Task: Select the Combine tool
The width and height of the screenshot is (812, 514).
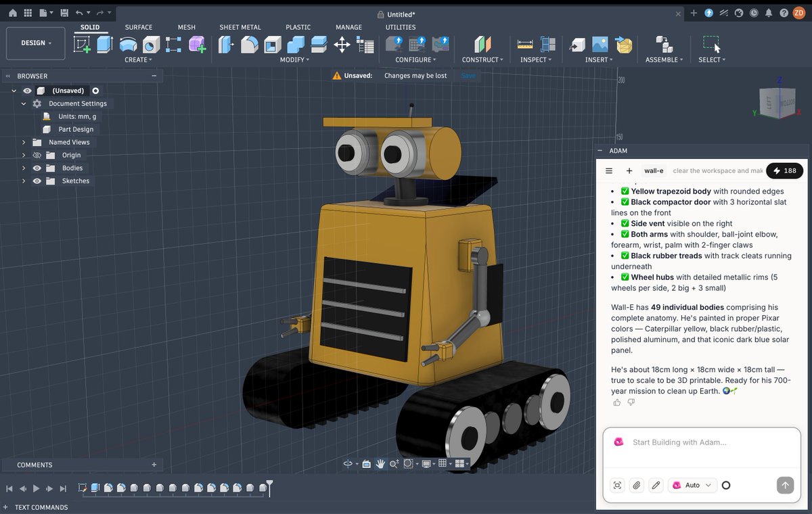Action: click(x=296, y=45)
